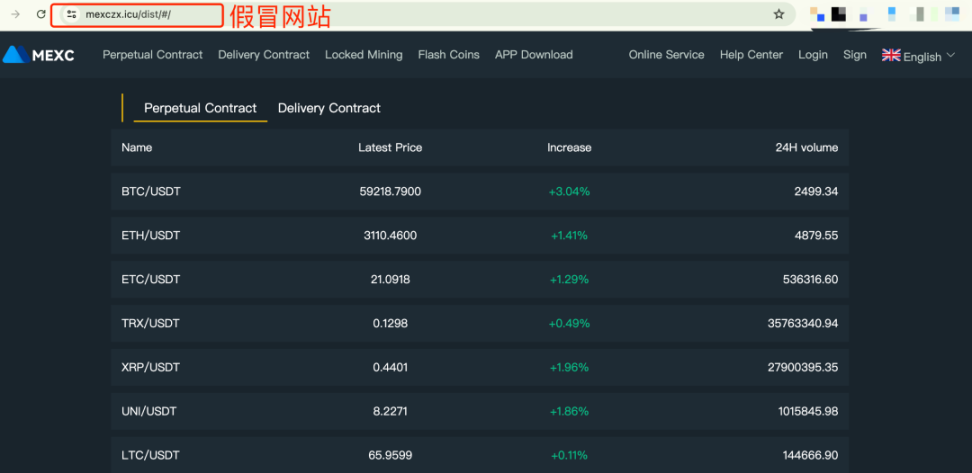This screenshot has width=972, height=473.
Task: Click UNI volume 1015845.98
Action: pyautogui.click(x=808, y=412)
